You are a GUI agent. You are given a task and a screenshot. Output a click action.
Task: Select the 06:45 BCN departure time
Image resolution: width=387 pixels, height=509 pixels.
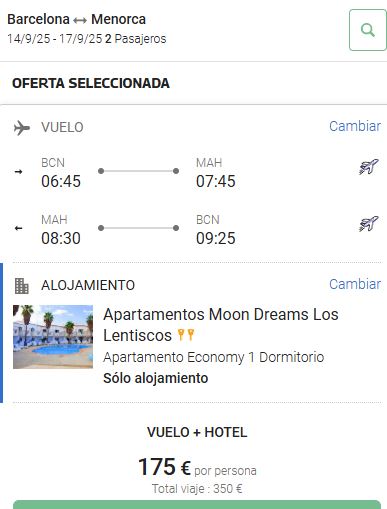pos(61,181)
